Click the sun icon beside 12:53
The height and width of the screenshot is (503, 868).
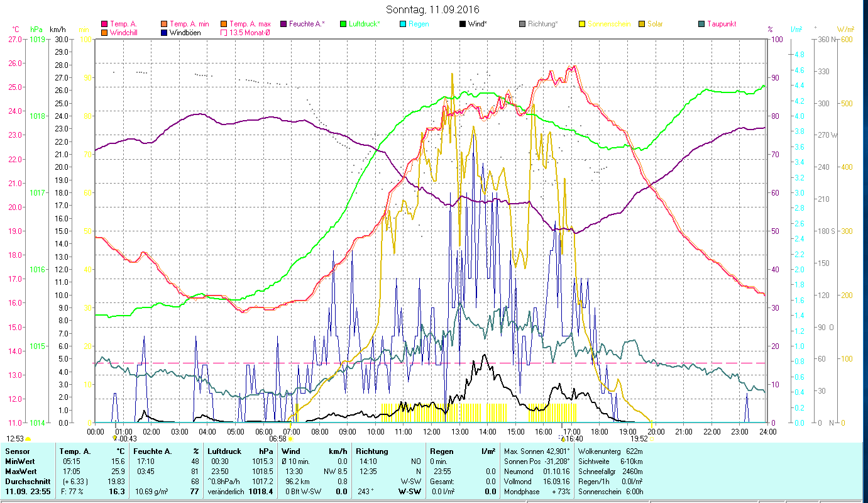[x=28, y=439]
